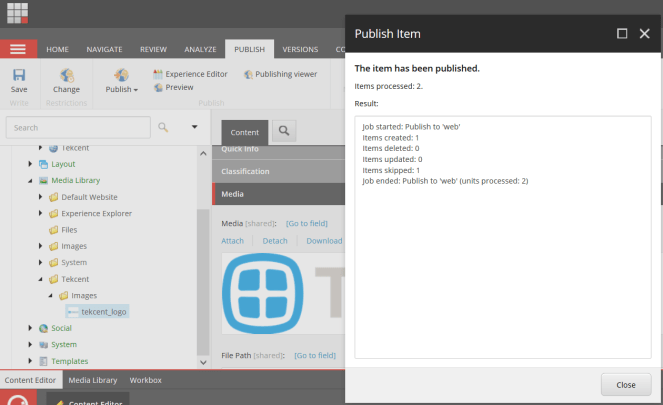Click Close button in Publish Item dialog
The height and width of the screenshot is (405, 663).
[x=625, y=384]
